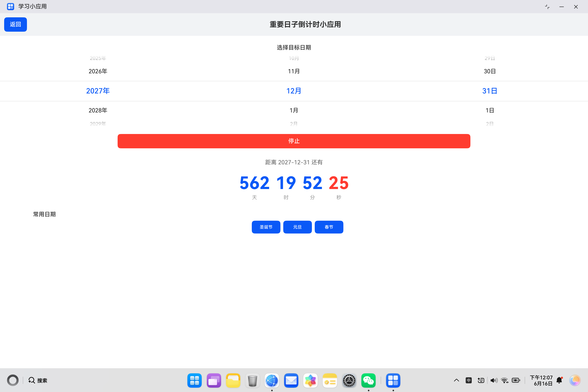Open the yellow notes dock icon
Image resolution: width=588 pixels, height=392 pixels.
click(x=330, y=380)
